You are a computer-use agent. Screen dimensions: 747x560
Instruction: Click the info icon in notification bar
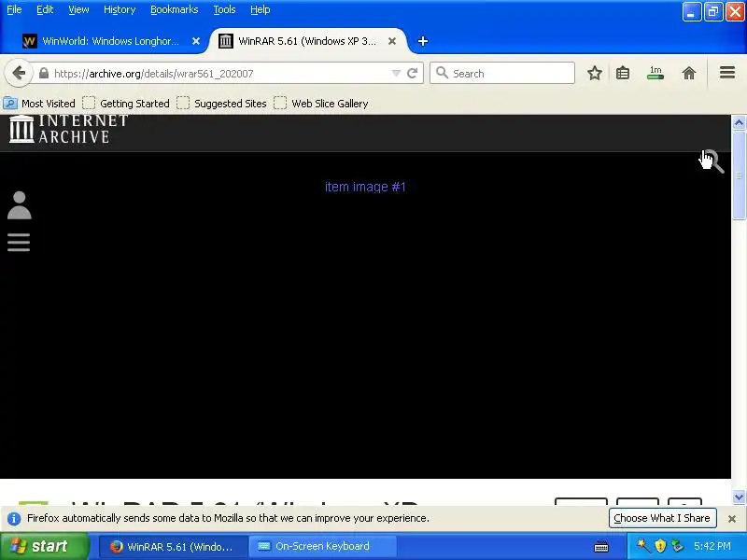pyautogui.click(x=14, y=519)
